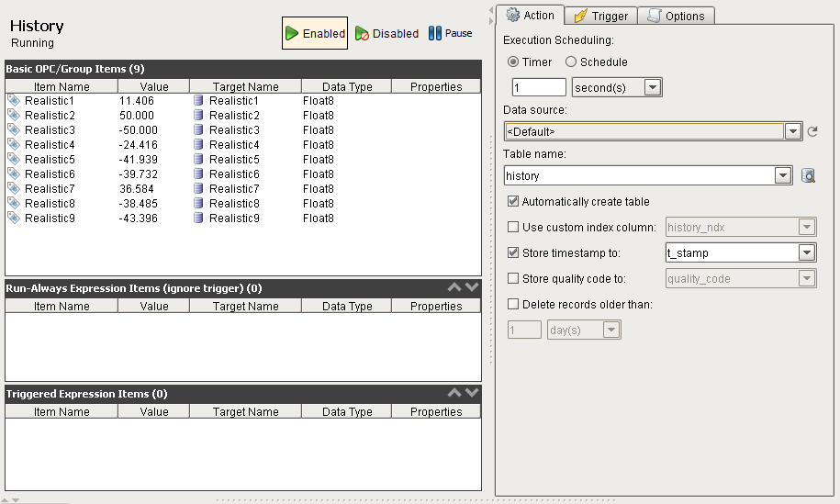Screen dimensions: 840x504
Task: Click the tag icon next to Realistic9
Action: click(14, 218)
